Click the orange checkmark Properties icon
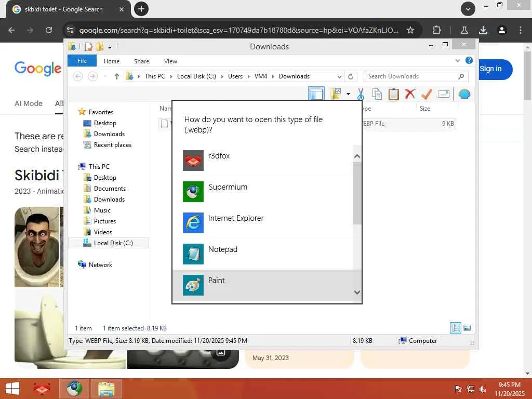Image resolution: width=532 pixels, height=399 pixels. [427, 94]
